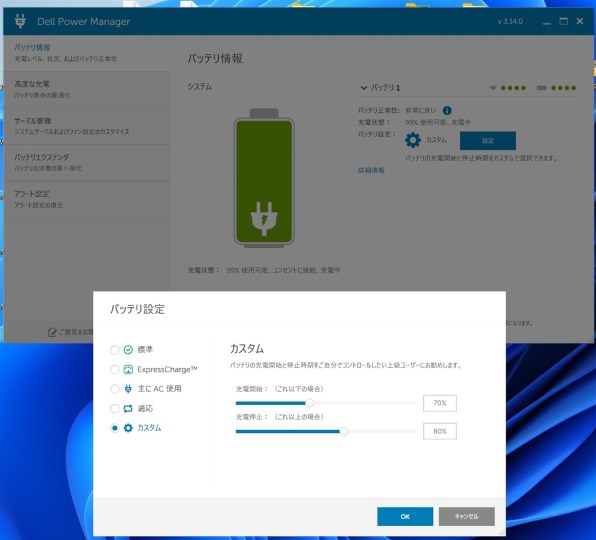596x540 pixels.
Task: Open the 詳細情報 link
Action: click(x=371, y=170)
